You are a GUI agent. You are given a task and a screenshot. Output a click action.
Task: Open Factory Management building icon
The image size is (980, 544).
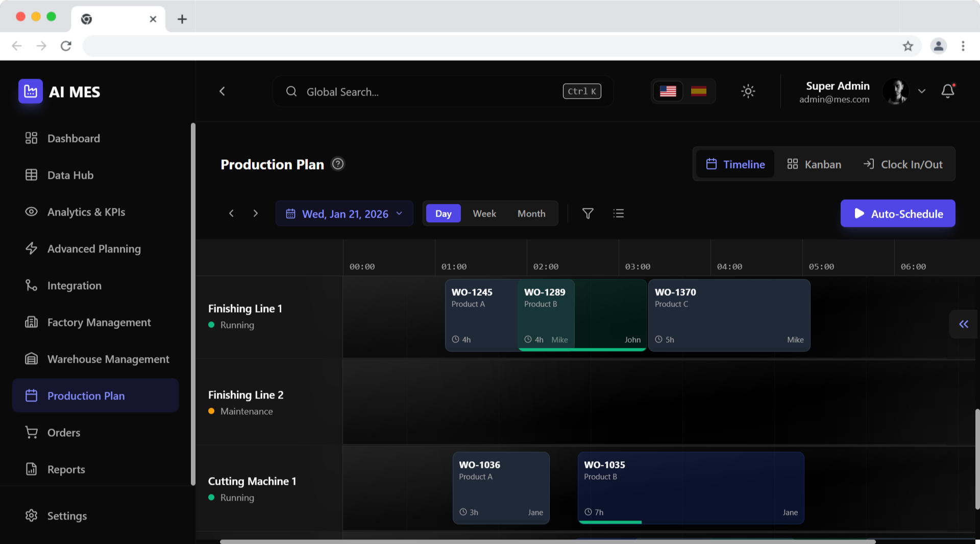[31, 322]
